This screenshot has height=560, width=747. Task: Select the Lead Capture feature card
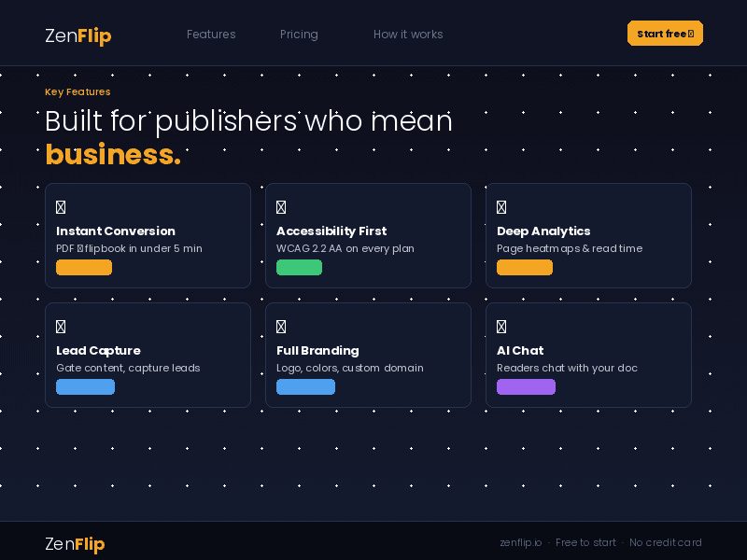point(148,355)
